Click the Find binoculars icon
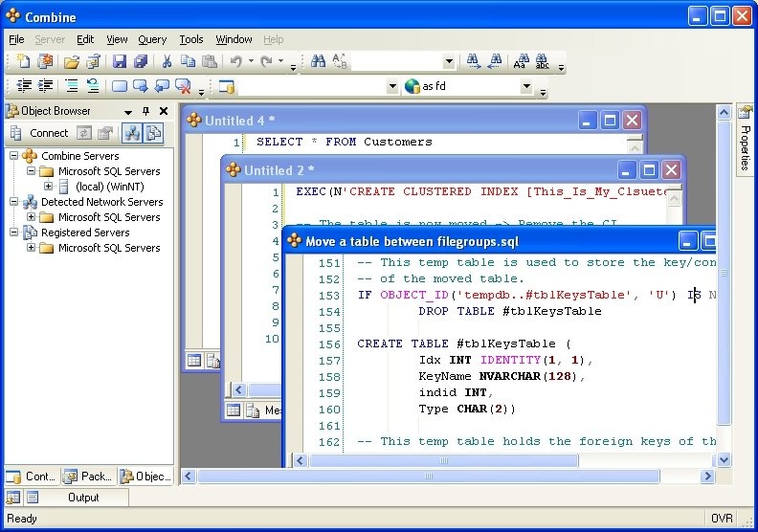The width and height of the screenshot is (758, 532). pos(318,62)
